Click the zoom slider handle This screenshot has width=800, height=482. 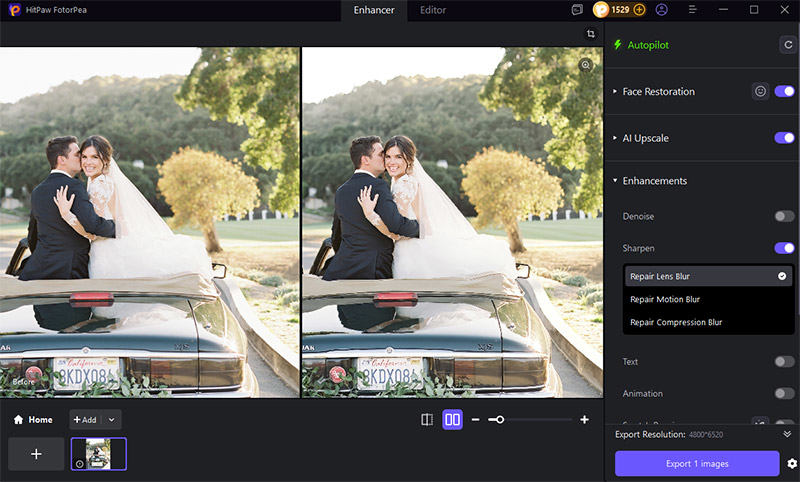pyautogui.click(x=500, y=419)
